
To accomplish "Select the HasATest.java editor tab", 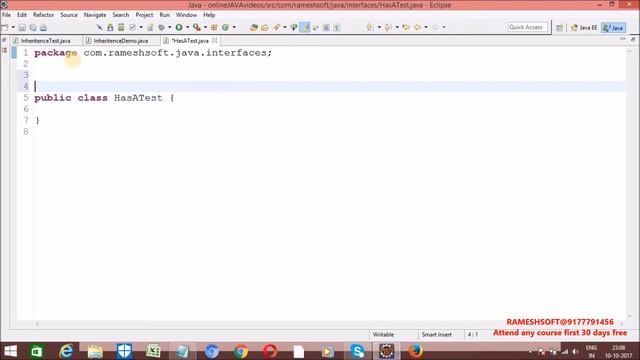I will (190, 41).
